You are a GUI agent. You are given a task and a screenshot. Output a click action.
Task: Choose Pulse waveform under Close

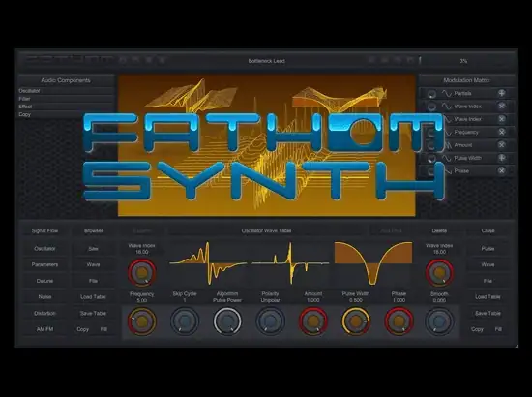[488, 249]
